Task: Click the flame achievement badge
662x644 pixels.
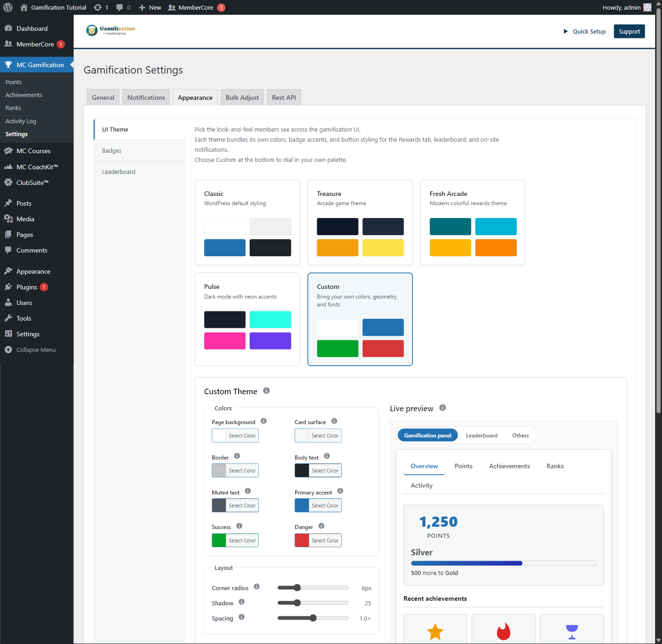Action: [503, 632]
